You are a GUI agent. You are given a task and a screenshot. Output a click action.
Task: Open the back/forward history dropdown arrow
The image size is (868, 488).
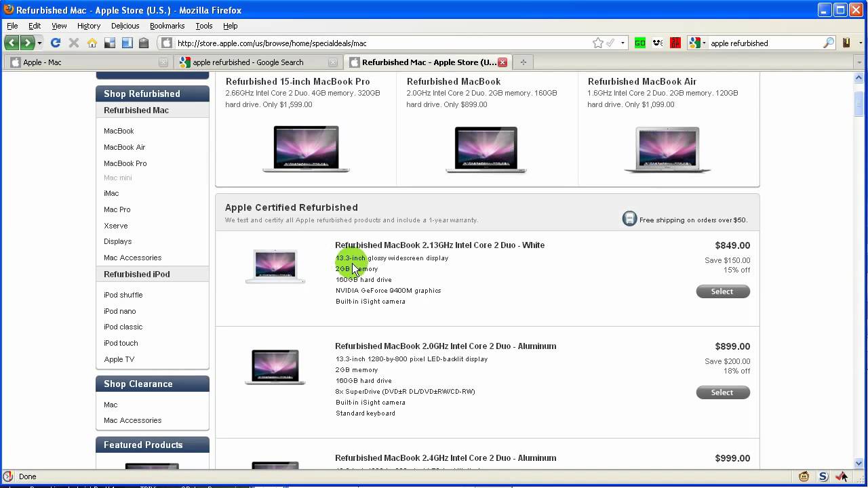[39, 43]
